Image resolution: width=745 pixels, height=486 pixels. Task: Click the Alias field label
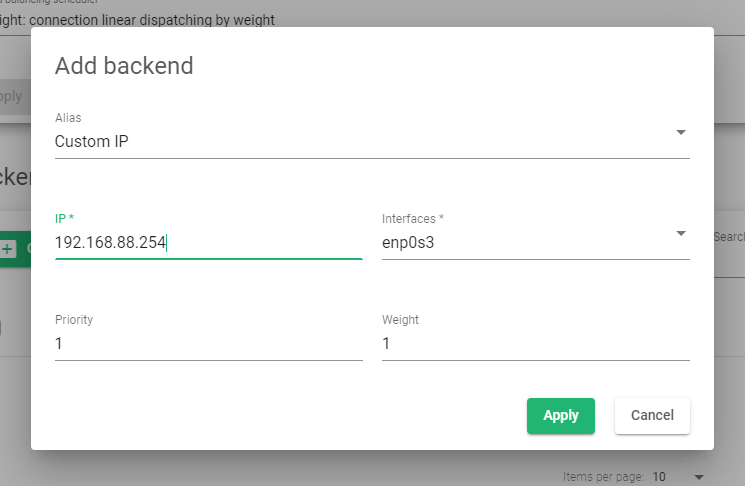click(x=68, y=118)
